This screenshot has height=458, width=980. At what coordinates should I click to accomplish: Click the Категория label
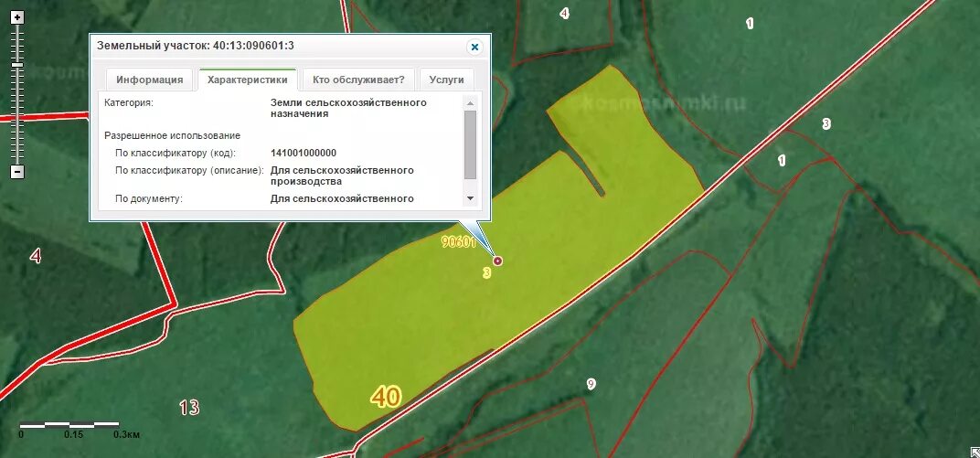[x=129, y=102]
